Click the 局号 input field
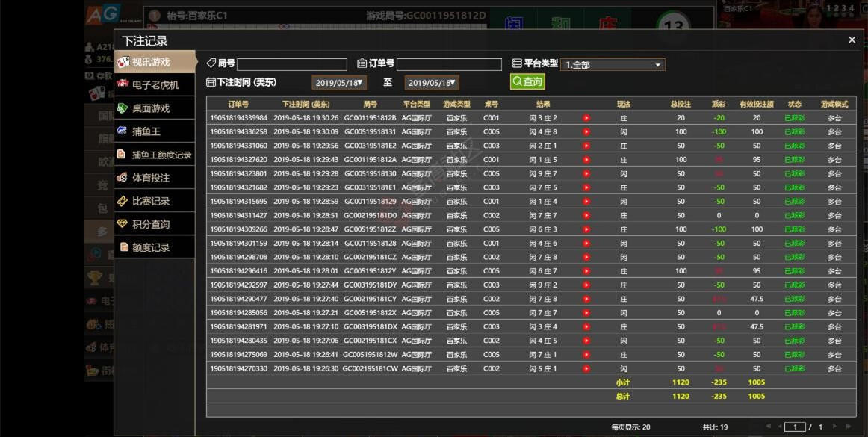Image resolution: width=868 pixels, height=437 pixels. [x=292, y=64]
